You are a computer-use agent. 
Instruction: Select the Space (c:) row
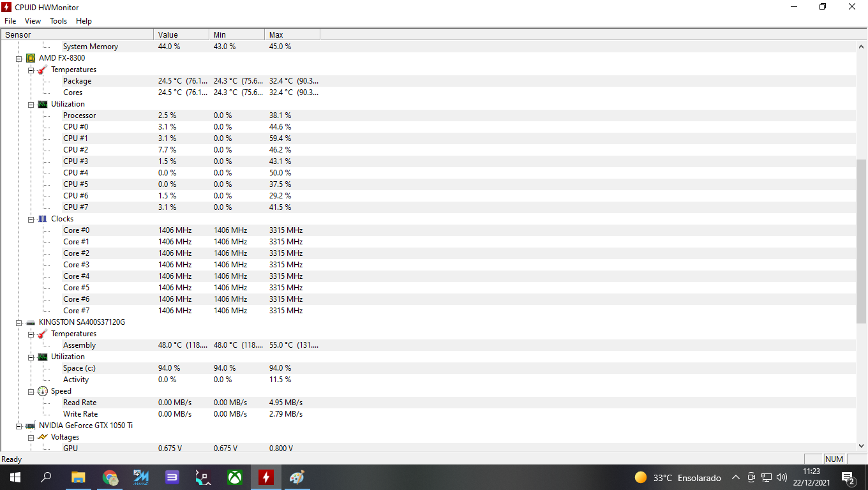[x=428, y=368]
